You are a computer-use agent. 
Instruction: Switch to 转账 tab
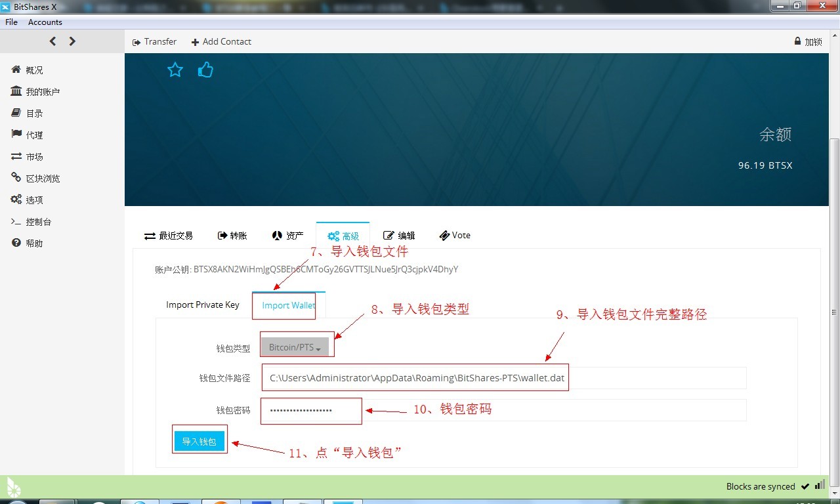tap(232, 236)
